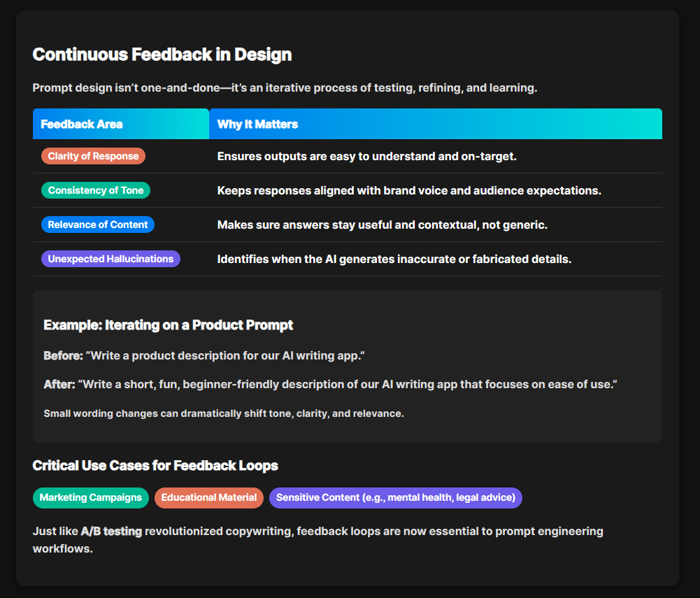Click the fabricated details description row

[394, 259]
